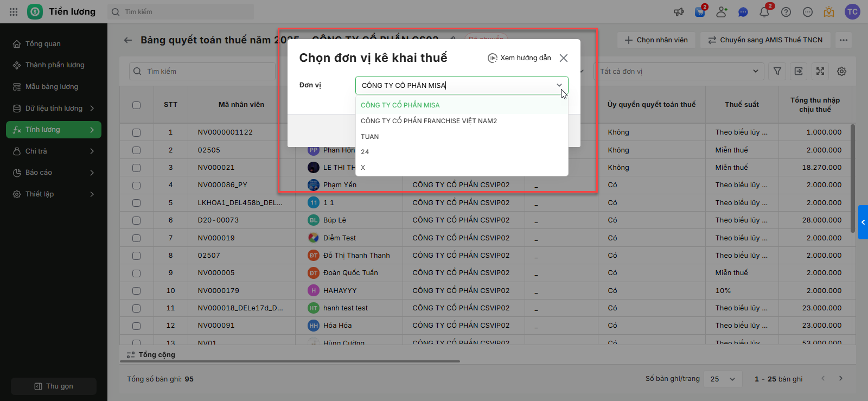This screenshot has width=868, height=401.
Task: Click the fullscreen expand icon
Action: 820,71
